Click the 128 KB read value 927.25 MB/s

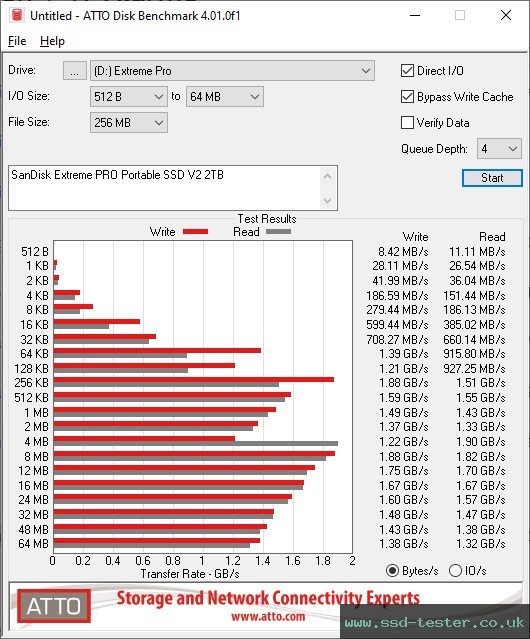(474, 369)
